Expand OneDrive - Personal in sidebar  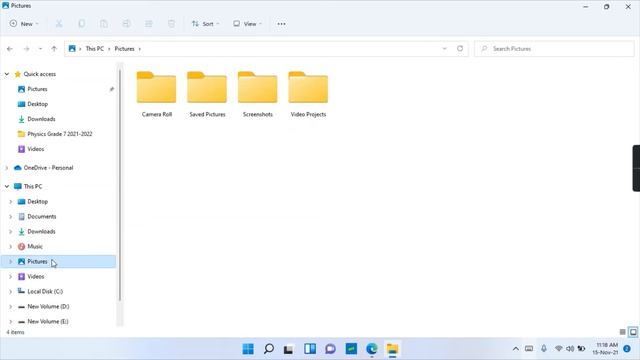(7, 168)
